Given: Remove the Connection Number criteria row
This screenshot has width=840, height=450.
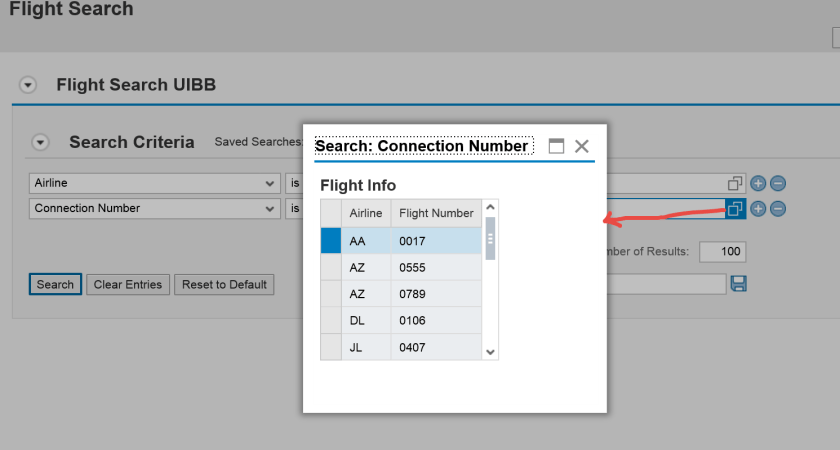Looking at the screenshot, I should tap(777, 209).
